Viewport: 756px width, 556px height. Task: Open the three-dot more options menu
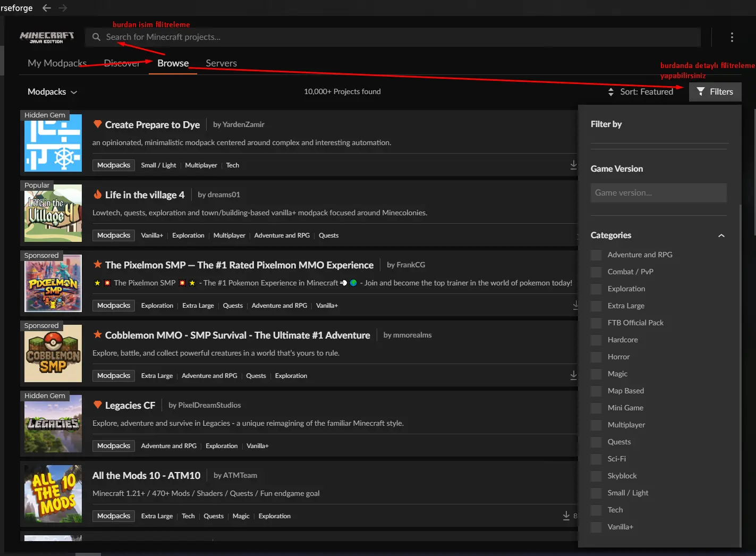(x=732, y=37)
